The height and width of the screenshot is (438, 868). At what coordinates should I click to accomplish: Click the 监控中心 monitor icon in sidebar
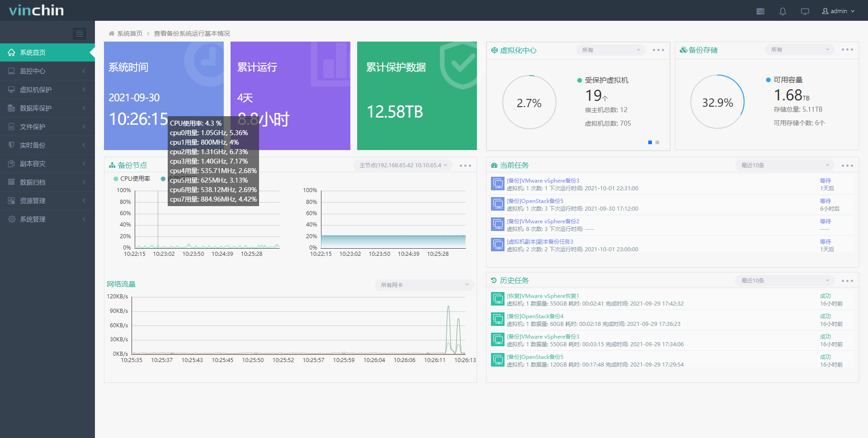(11, 71)
